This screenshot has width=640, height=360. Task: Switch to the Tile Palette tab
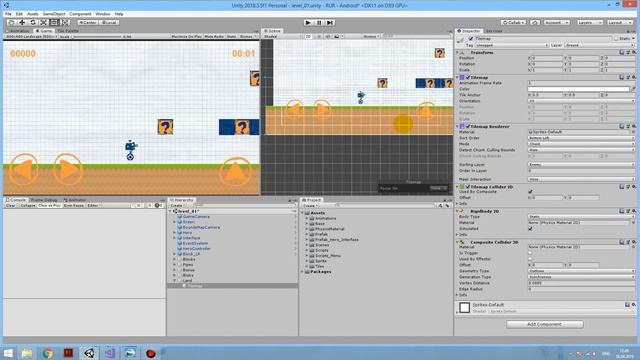point(67,31)
